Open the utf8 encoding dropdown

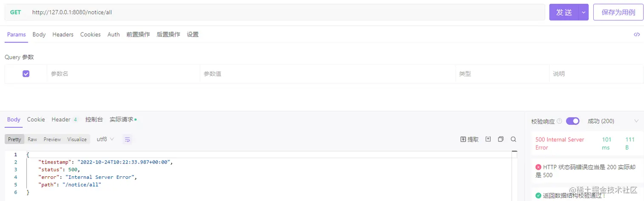click(x=105, y=139)
